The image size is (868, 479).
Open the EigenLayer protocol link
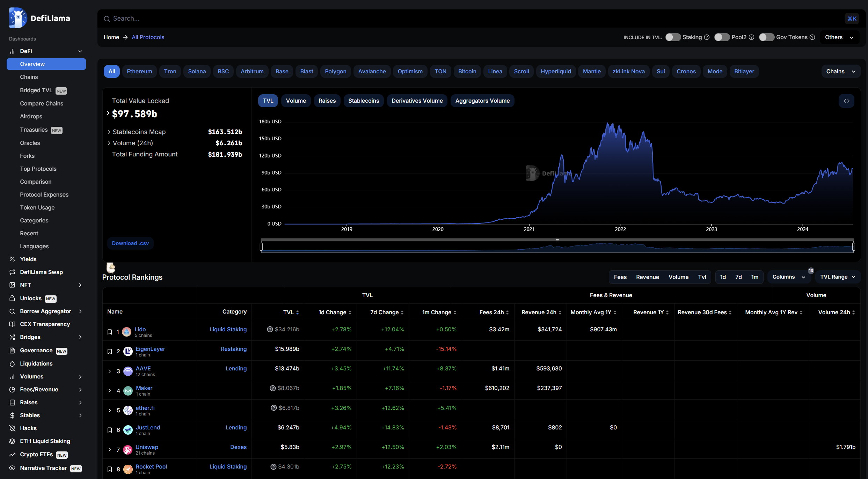click(150, 349)
